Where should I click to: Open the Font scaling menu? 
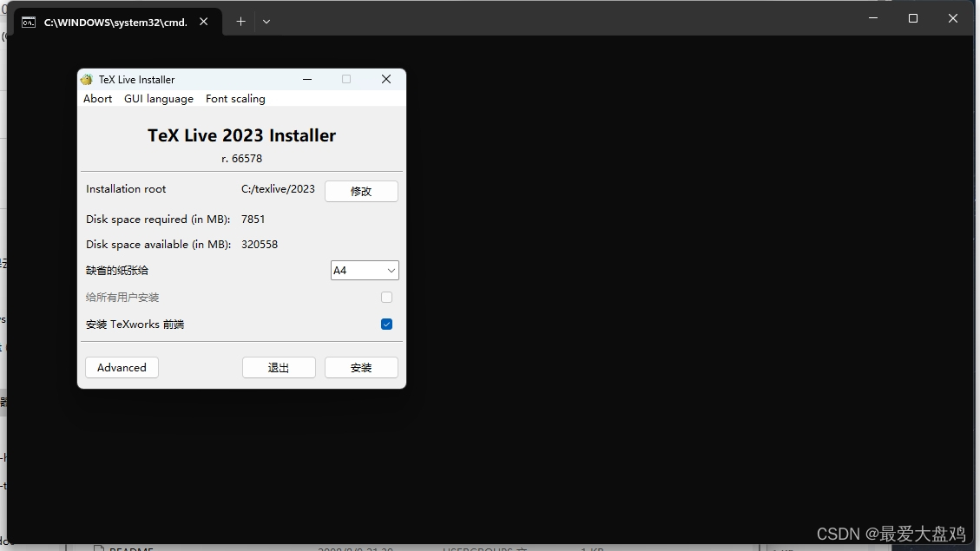[x=235, y=99]
